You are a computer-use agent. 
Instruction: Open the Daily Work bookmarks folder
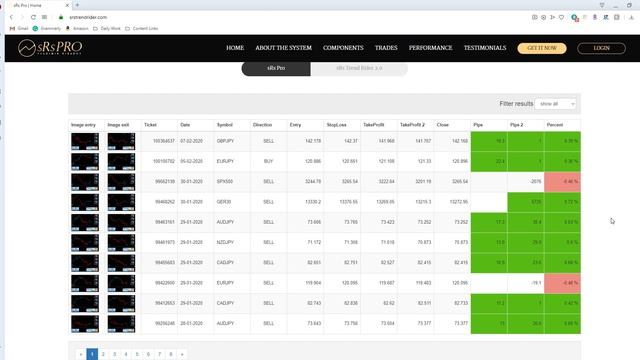coord(107,29)
